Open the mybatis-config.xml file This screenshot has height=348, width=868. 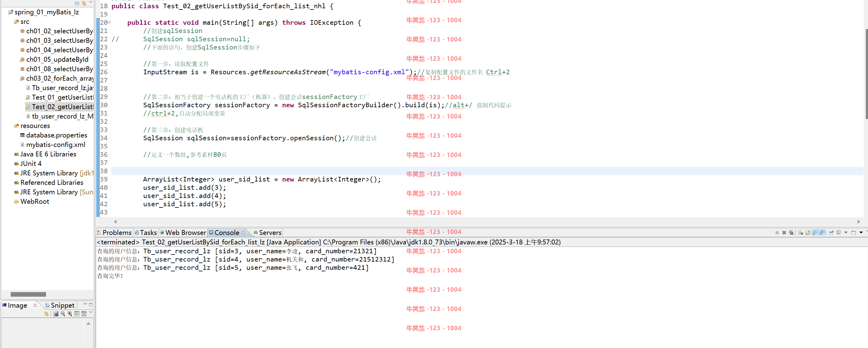(53, 144)
